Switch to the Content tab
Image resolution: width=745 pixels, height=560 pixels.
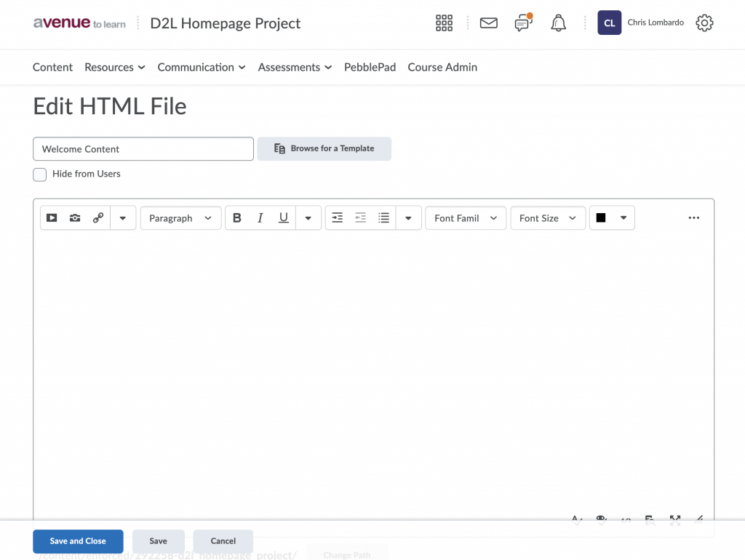(x=52, y=67)
